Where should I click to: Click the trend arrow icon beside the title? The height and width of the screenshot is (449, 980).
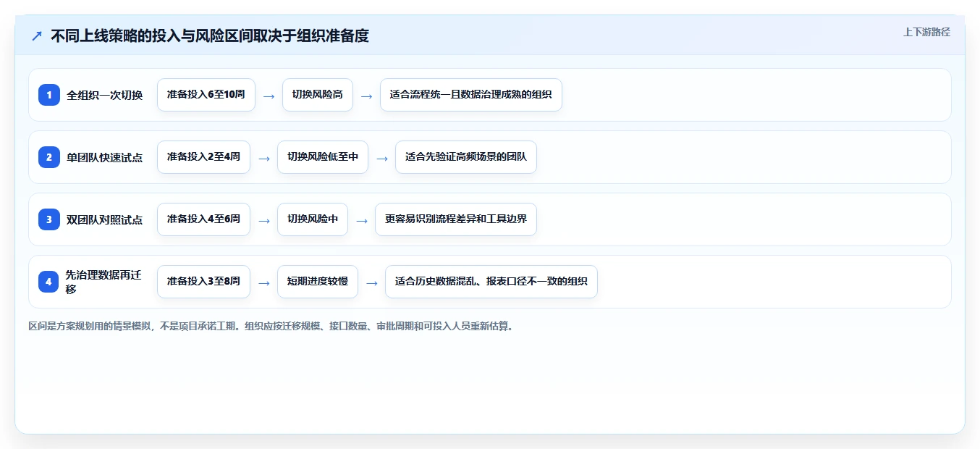point(37,36)
